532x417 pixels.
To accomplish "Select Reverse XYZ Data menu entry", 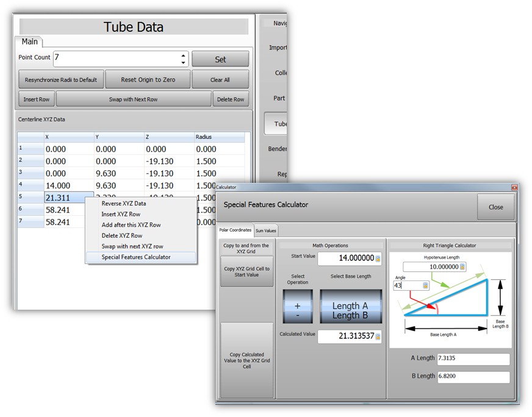I will point(124,204).
